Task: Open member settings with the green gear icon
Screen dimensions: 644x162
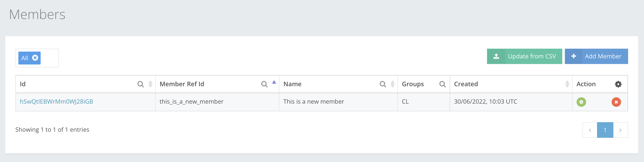Action: 581,102
